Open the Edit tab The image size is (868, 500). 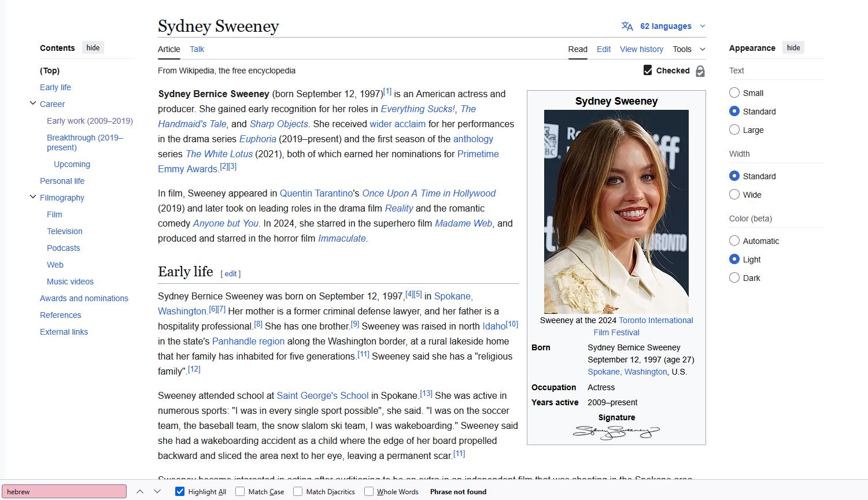click(604, 49)
